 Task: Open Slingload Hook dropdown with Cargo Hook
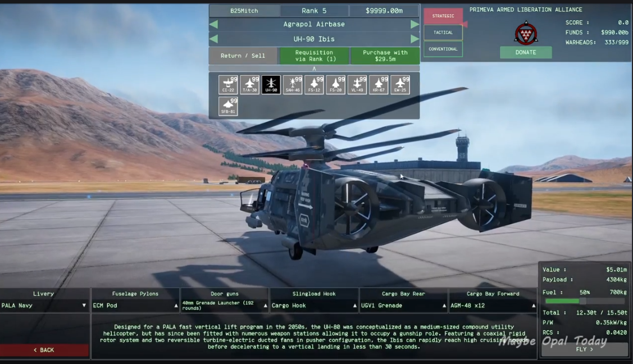(x=314, y=306)
